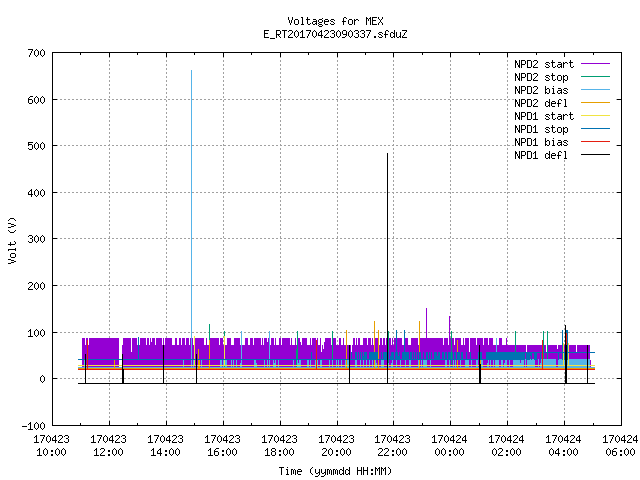This screenshot has height=480, width=640.
Task: Click the 170423 22:00 x-axis tick label
Action: tap(392, 446)
